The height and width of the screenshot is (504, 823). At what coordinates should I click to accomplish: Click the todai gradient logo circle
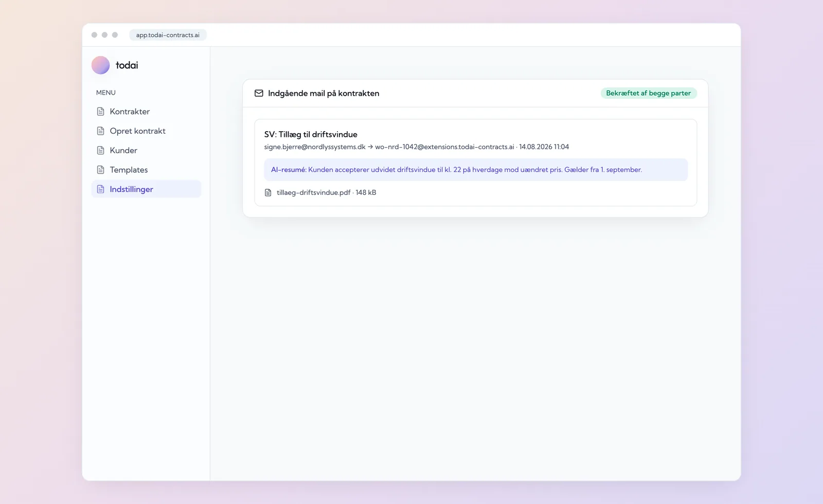tap(100, 65)
